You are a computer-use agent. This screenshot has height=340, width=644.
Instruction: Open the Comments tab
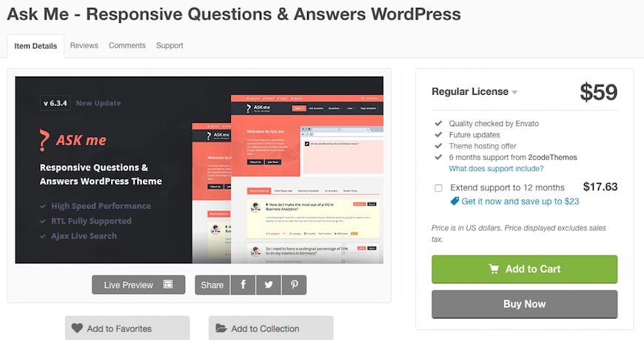(x=127, y=46)
